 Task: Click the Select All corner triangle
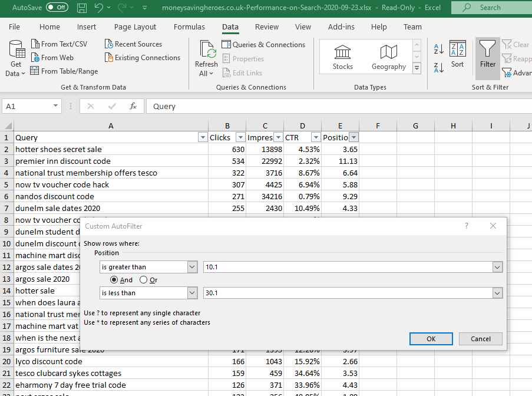click(x=8, y=126)
